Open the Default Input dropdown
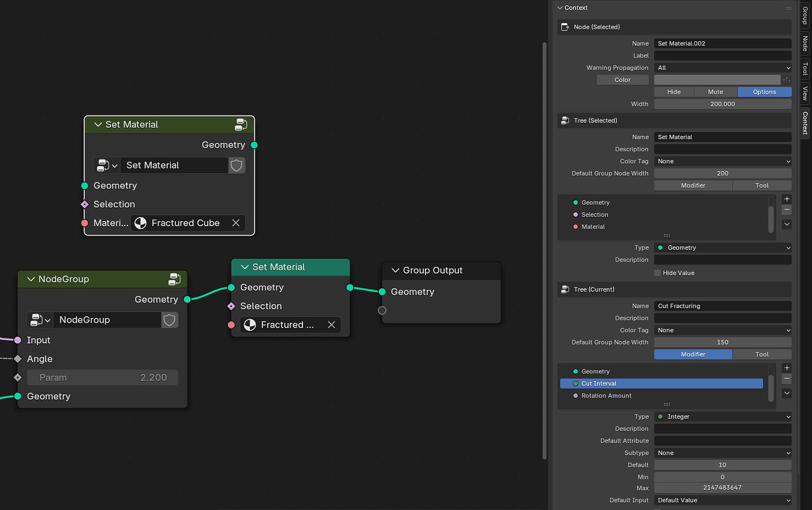The image size is (812, 510). (x=723, y=500)
